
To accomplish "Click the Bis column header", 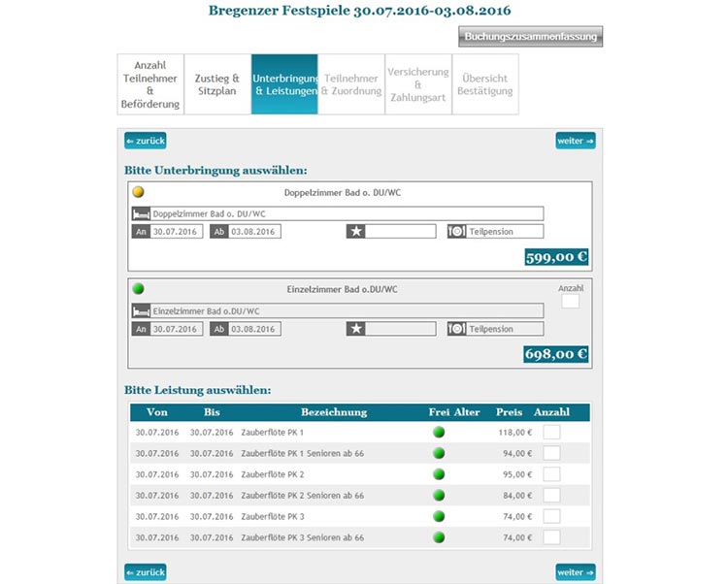I will (x=212, y=412).
